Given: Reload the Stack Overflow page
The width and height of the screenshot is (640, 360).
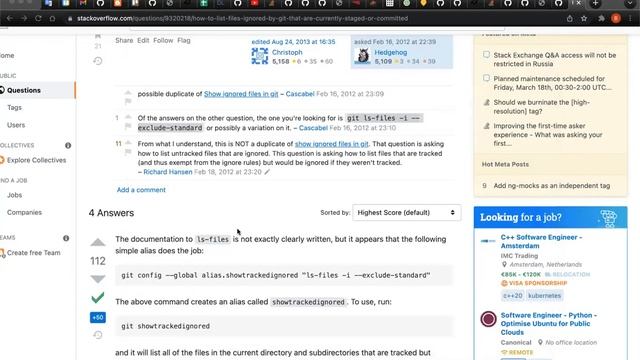Looking at the screenshot, I should (38, 18).
